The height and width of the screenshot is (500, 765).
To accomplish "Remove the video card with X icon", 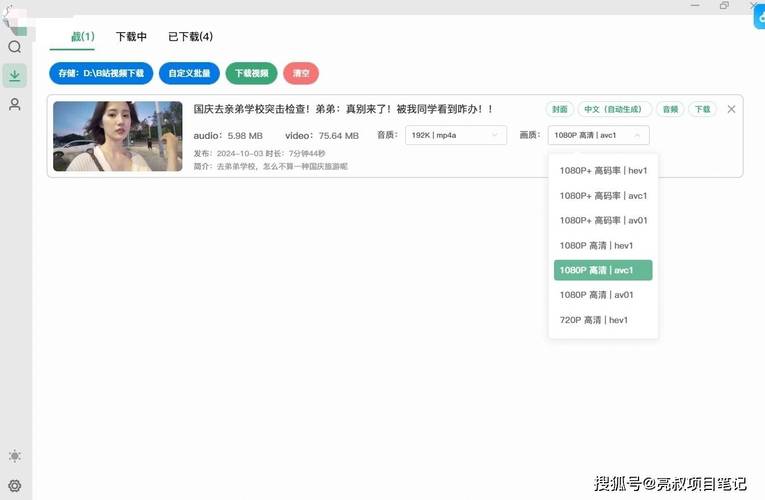I will click(731, 109).
